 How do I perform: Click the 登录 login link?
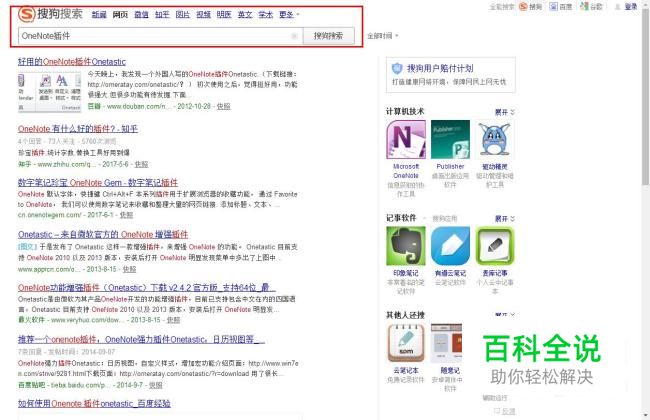click(631, 7)
